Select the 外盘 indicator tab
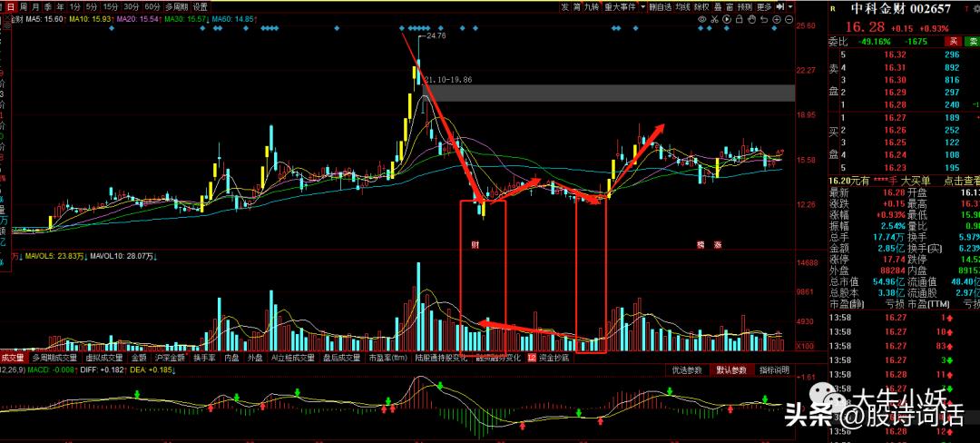980x443 pixels. [255, 358]
